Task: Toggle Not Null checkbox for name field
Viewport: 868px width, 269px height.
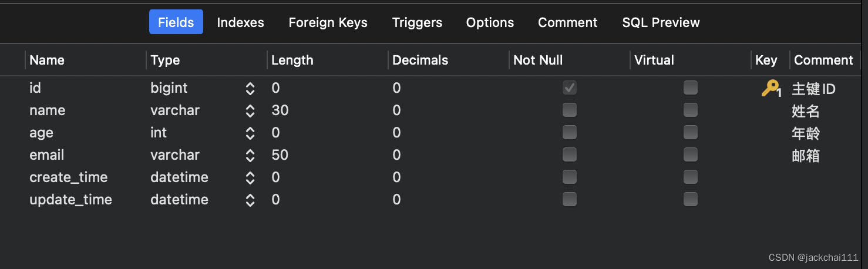Action: point(569,110)
